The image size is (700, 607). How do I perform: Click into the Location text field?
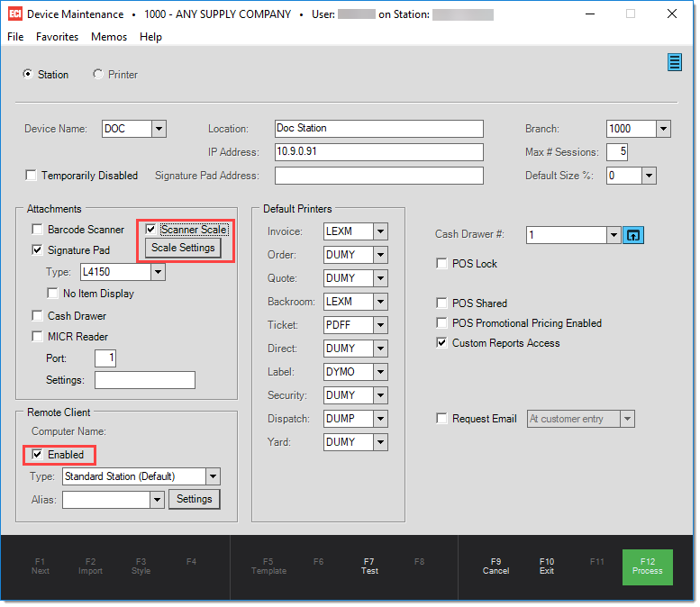[381, 130]
